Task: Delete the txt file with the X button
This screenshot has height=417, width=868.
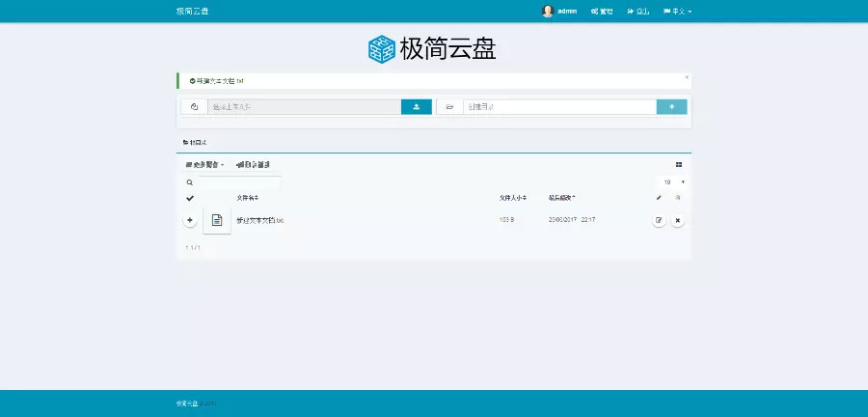Action: coord(677,220)
